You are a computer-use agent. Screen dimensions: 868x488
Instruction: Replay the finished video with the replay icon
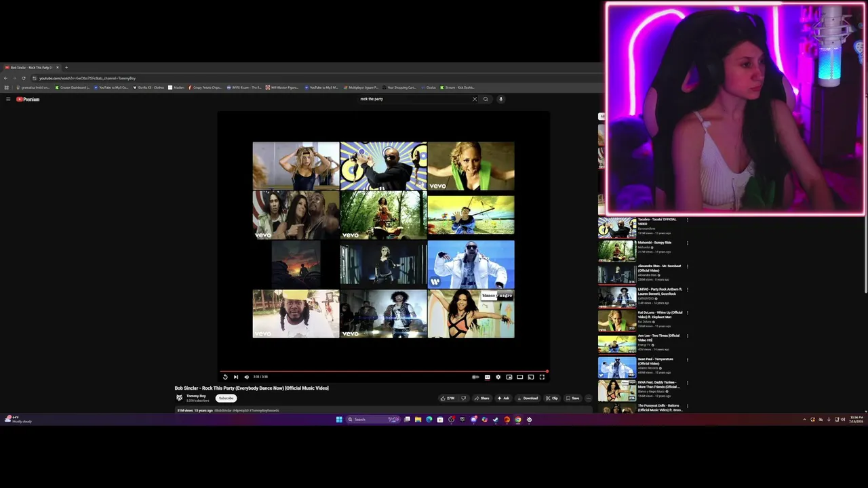[225, 377]
